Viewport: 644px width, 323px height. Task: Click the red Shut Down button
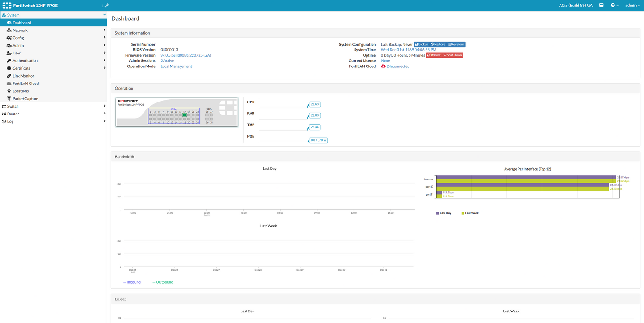(x=453, y=55)
